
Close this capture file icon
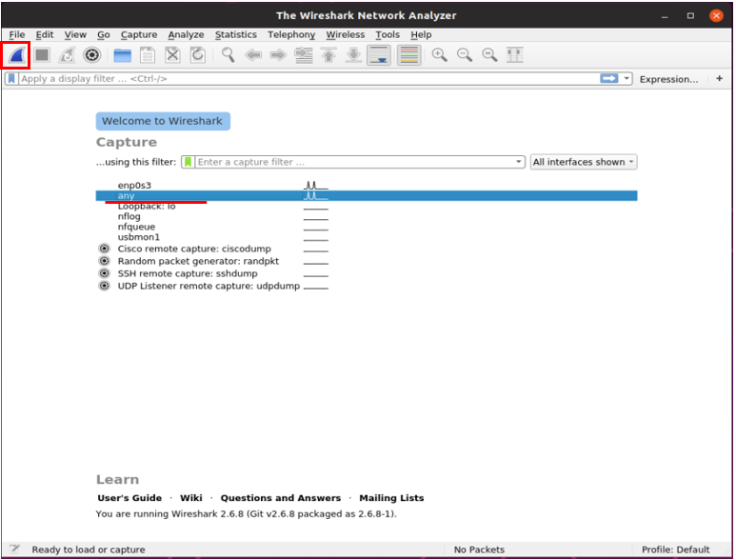tap(172, 55)
